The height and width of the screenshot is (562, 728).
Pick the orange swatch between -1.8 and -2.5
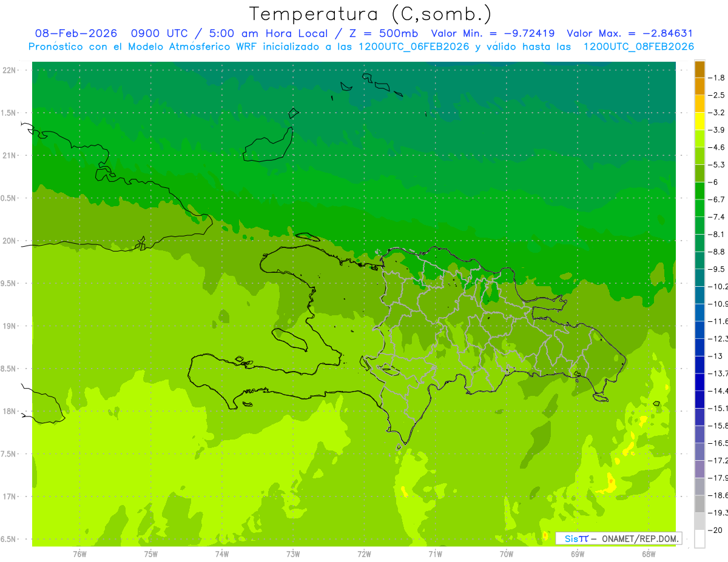coord(699,87)
